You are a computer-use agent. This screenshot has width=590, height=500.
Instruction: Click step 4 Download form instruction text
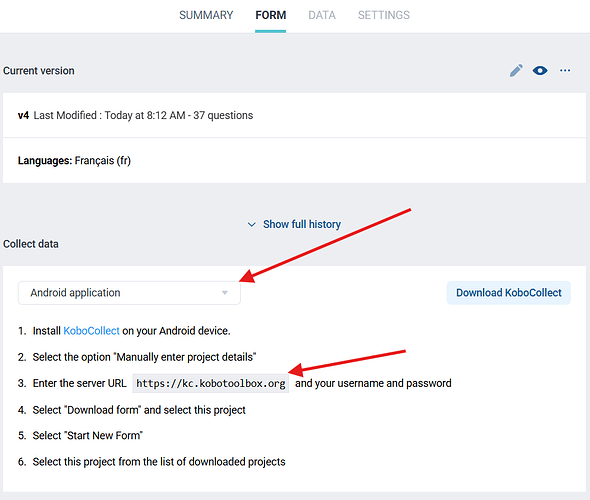pos(139,410)
